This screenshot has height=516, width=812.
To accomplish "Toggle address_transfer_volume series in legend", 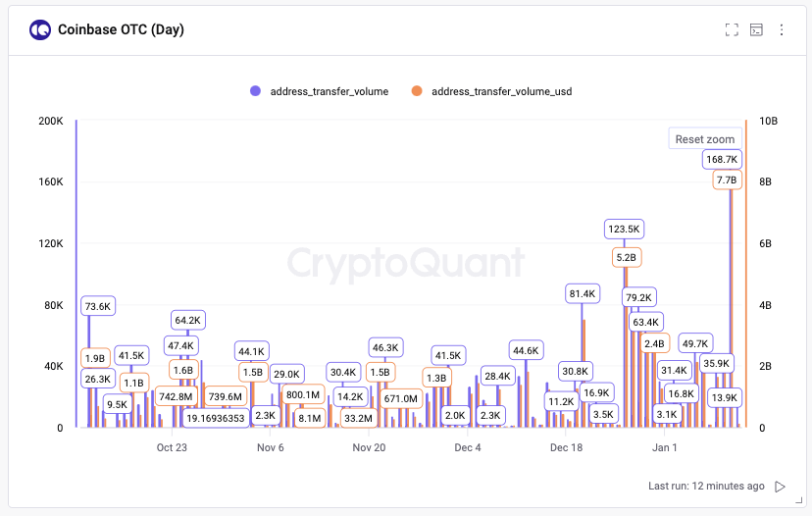I will 329,91.
